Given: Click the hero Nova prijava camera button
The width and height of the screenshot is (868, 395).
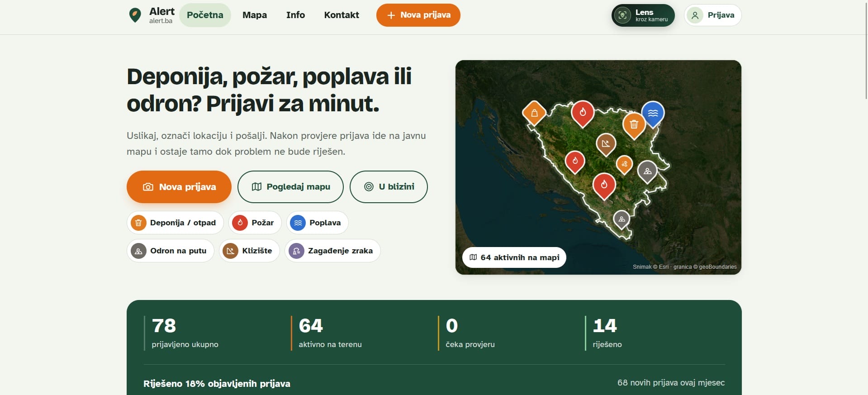Looking at the screenshot, I should 179,187.
